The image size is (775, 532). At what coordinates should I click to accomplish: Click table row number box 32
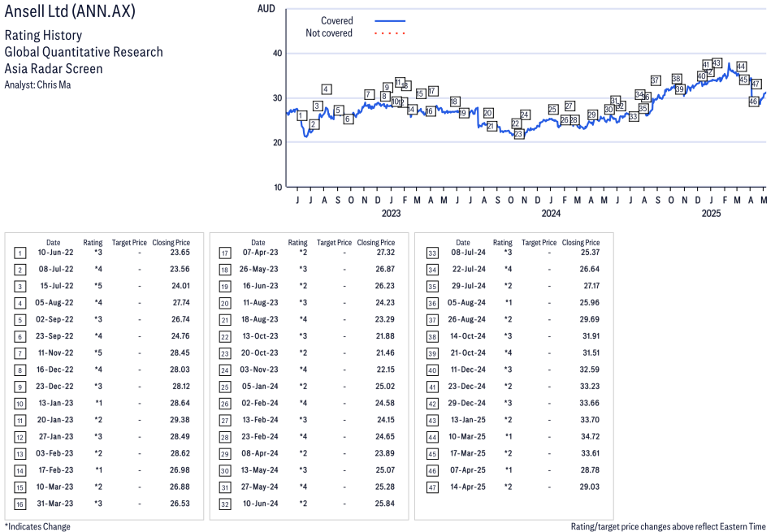tap(225, 504)
